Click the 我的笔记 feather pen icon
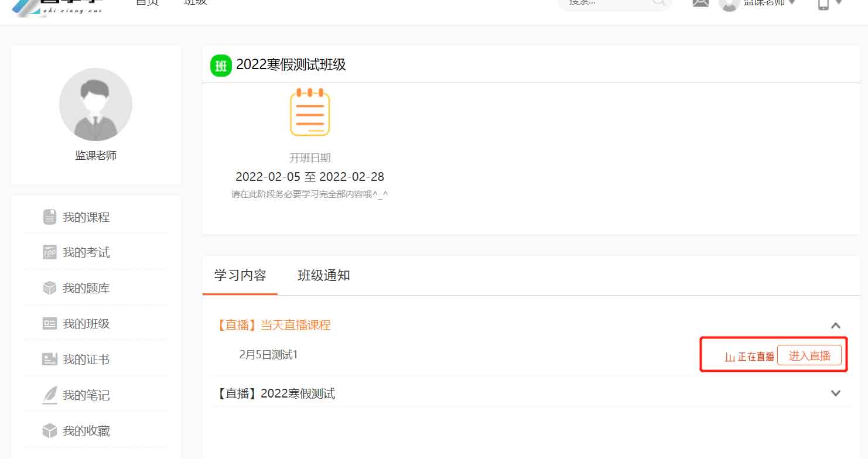Viewport: 868px width, 459px height. click(50, 395)
